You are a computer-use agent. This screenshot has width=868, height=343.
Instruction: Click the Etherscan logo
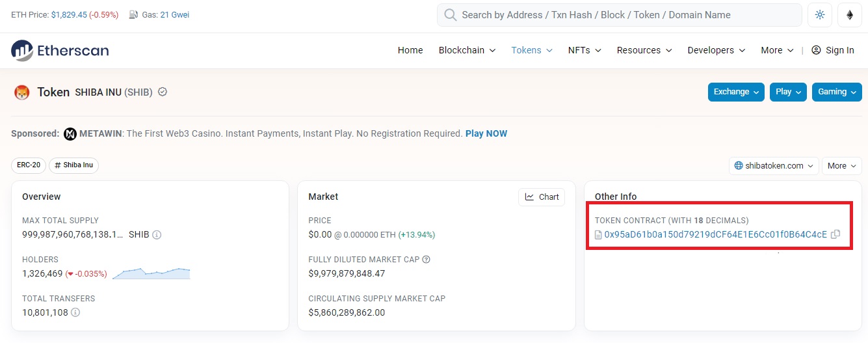(60, 50)
